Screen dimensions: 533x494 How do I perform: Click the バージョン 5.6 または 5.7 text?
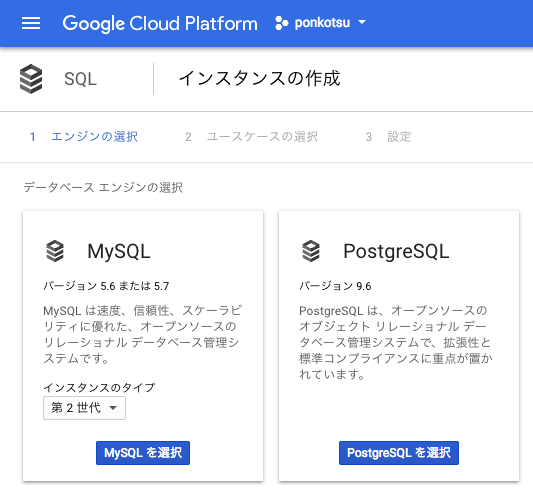(x=106, y=286)
